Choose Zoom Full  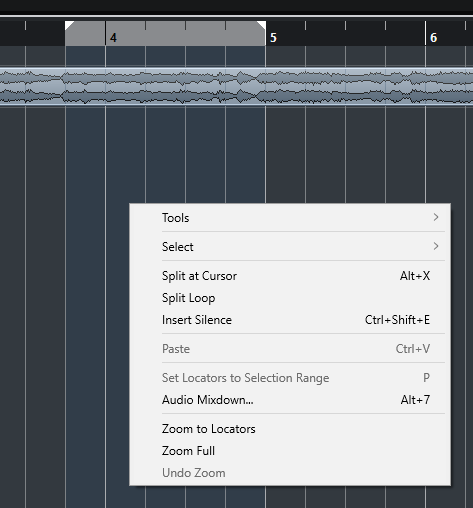[x=290, y=451]
